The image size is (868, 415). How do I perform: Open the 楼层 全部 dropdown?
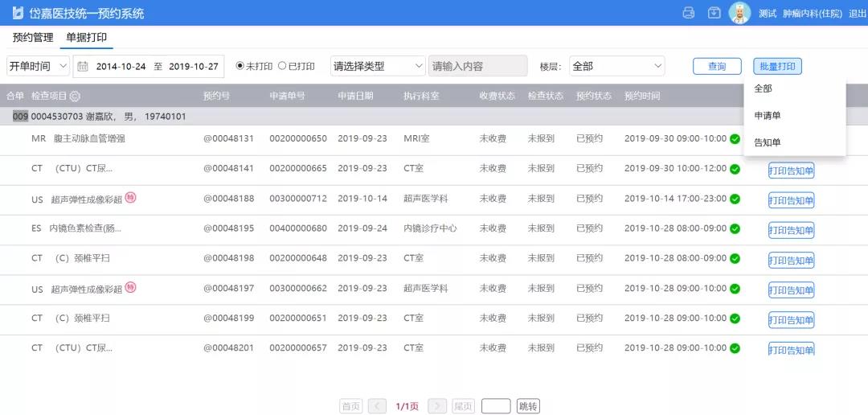(x=616, y=66)
